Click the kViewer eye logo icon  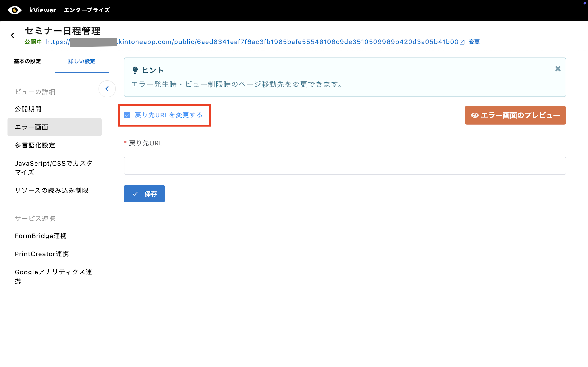pyautogui.click(x=14, y=10)
